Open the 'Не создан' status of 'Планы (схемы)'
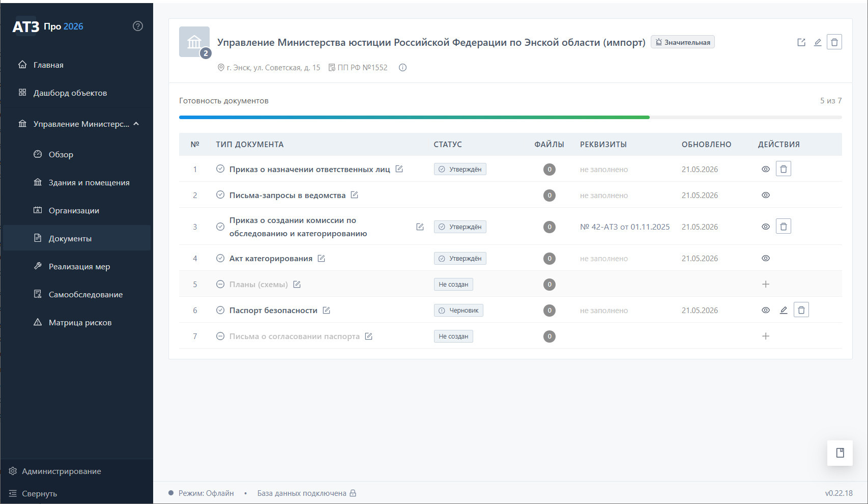868x504 pixels. tap(453, 284)
